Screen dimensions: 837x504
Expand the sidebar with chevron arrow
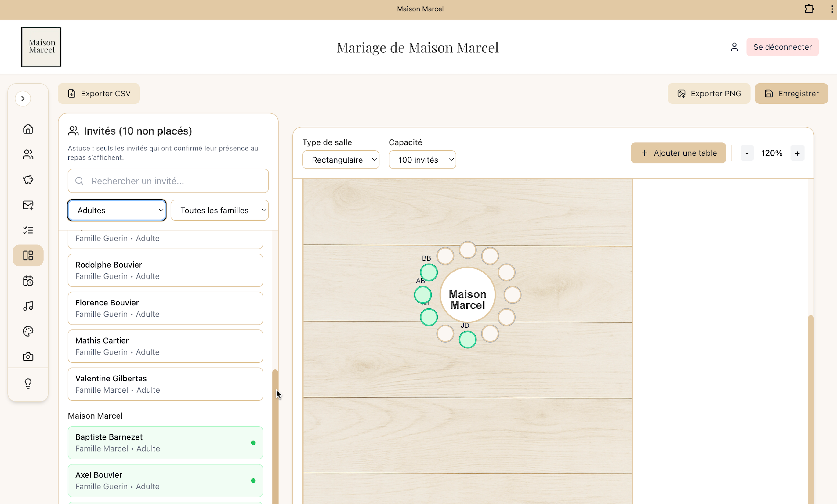(23, 99)
